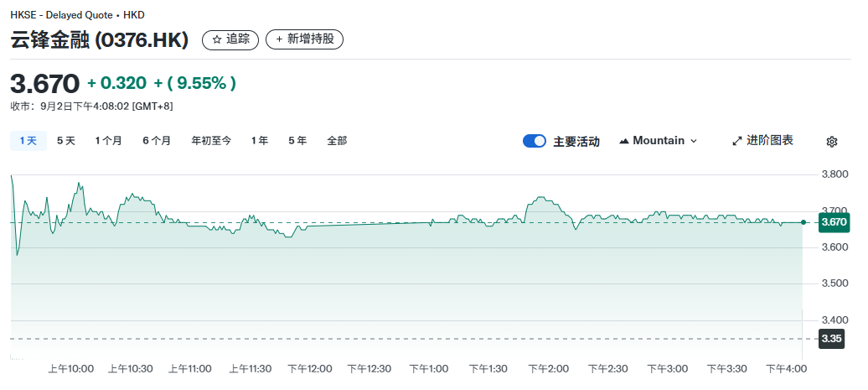Click the star icon in 追踪 button
The image size is (868, 390).
tap(216, 39)
